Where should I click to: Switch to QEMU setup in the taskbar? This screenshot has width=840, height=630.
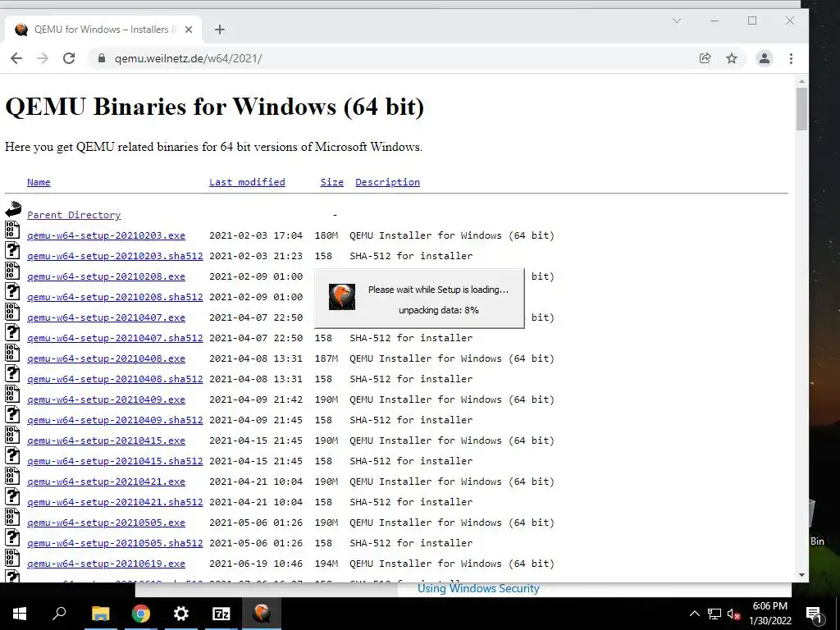262,614
